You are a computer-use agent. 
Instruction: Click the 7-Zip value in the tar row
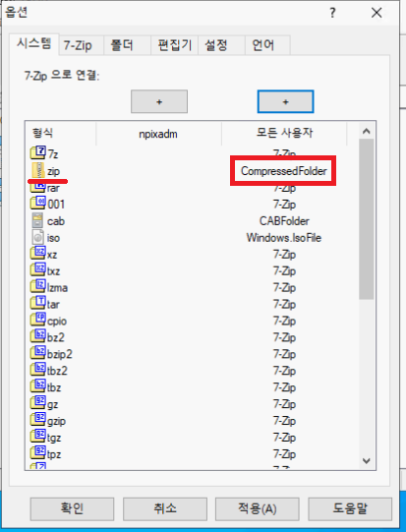tap(284, 304)
